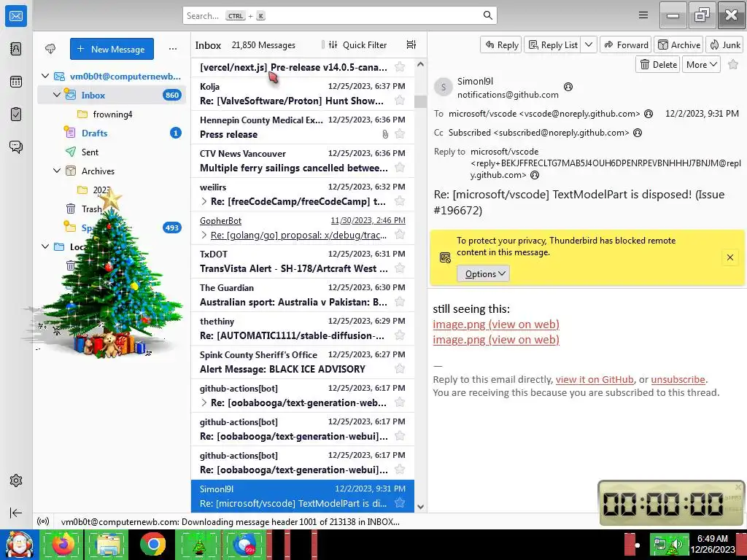Click the network activity icon in the status bar
Viewport: 747px width, 560px height.
click(x=43, y=521)
